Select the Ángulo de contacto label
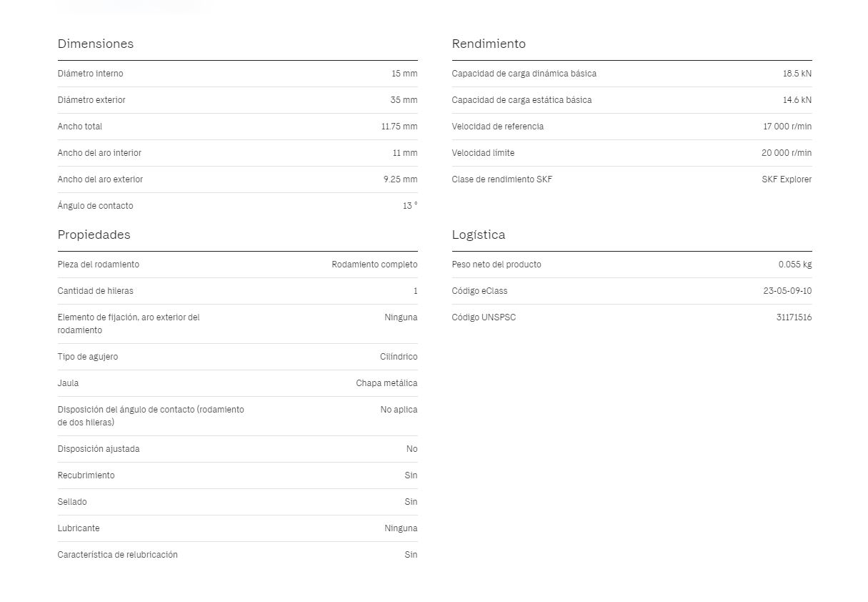The width and height of the screenshot is (868, 602). coord(95,206)
